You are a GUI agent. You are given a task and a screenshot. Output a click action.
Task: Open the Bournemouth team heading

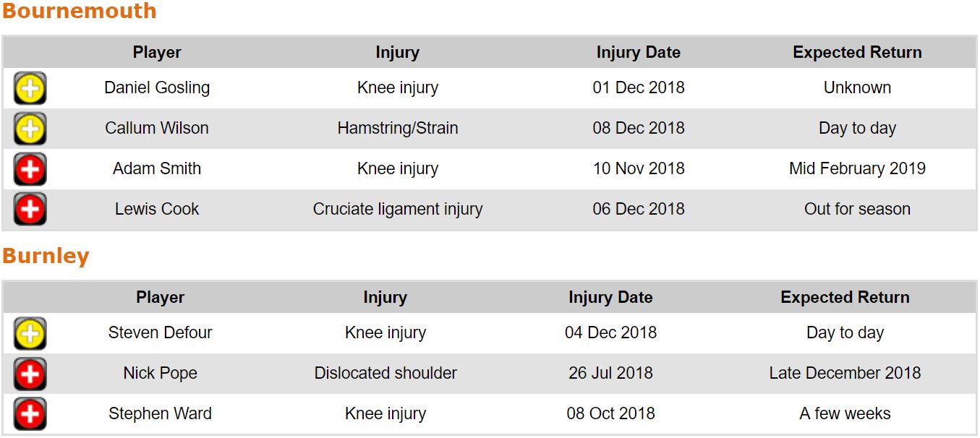79,12
